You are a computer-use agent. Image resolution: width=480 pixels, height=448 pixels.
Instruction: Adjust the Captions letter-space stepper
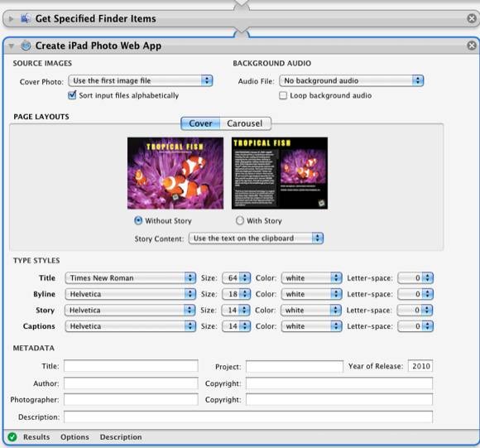(428, 326)
